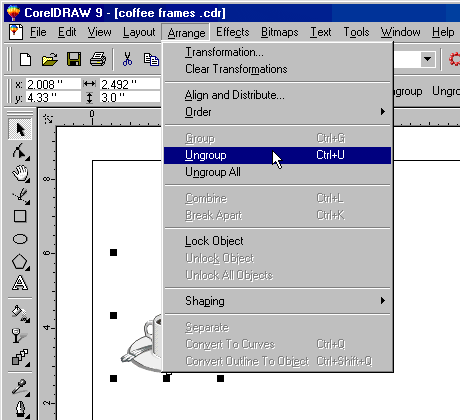
Task: Close the Arrange menu
Action: [186, 33]
